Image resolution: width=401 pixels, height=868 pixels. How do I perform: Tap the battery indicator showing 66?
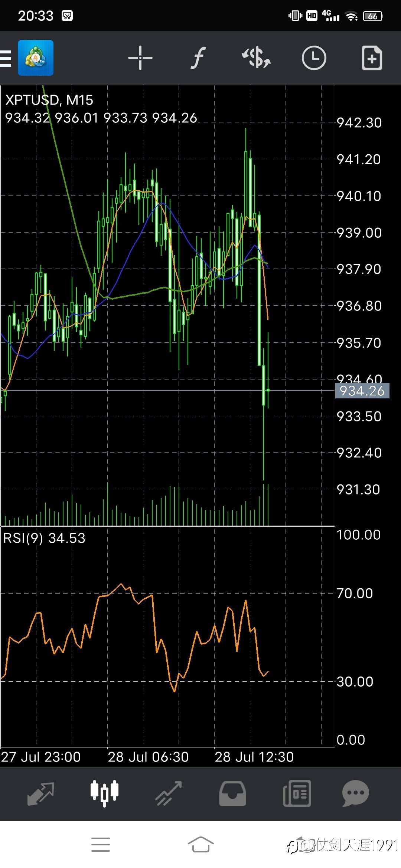pos(373,16)
